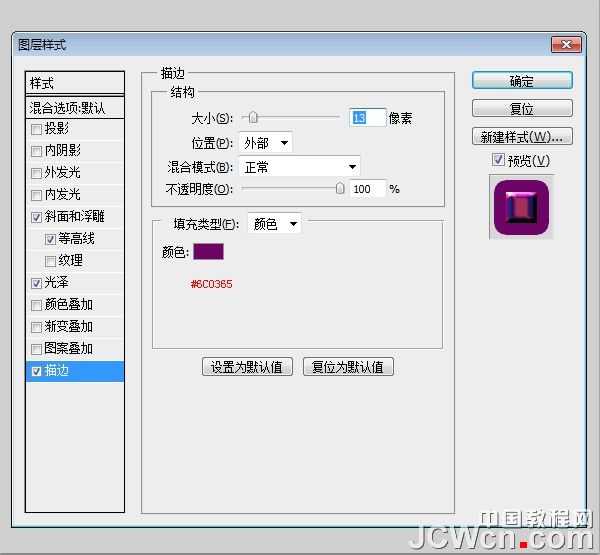Image resolution: width=600 pixels, height=555 pixels.
Task: Open the purple stroke color swatch
Action: click(209, 252)
